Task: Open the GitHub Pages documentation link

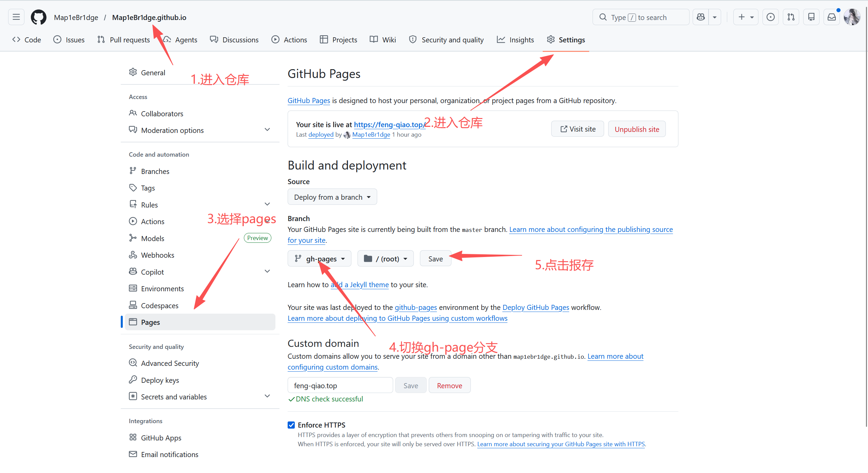Action: (x=309, y=101)
